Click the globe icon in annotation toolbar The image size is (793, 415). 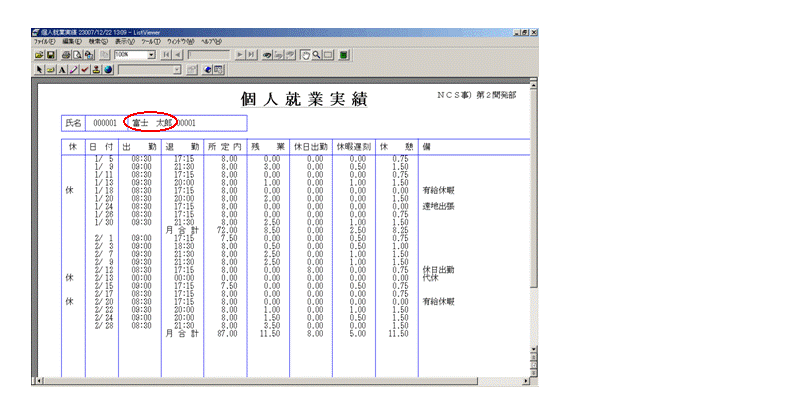click(x=107, y=69)
